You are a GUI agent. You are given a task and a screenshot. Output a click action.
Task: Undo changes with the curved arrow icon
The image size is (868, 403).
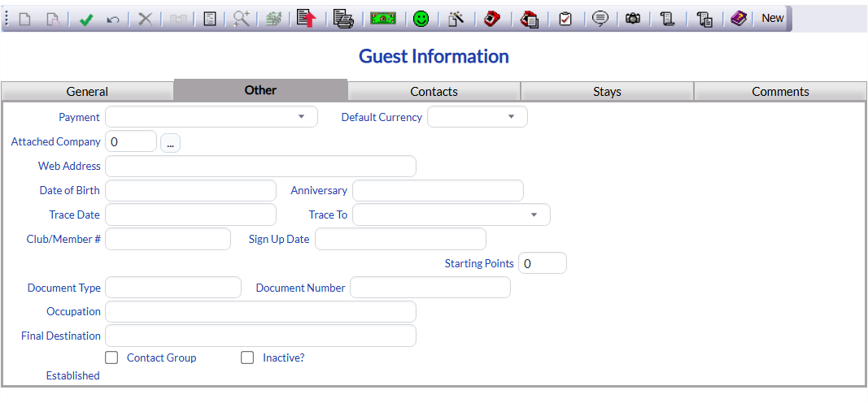click(113, 19)
